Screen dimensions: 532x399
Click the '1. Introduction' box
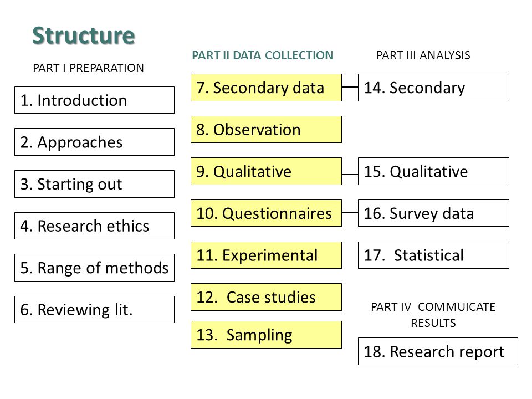point(94,100)
